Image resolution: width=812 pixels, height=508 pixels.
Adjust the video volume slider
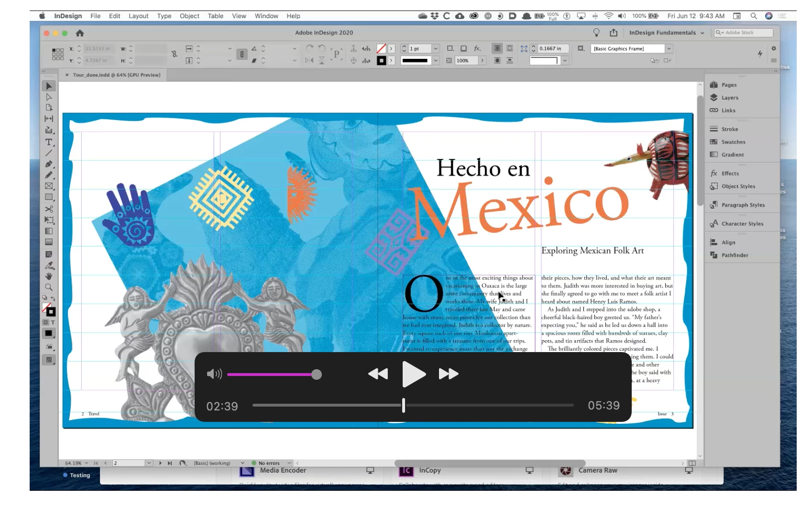pos(317,374)
